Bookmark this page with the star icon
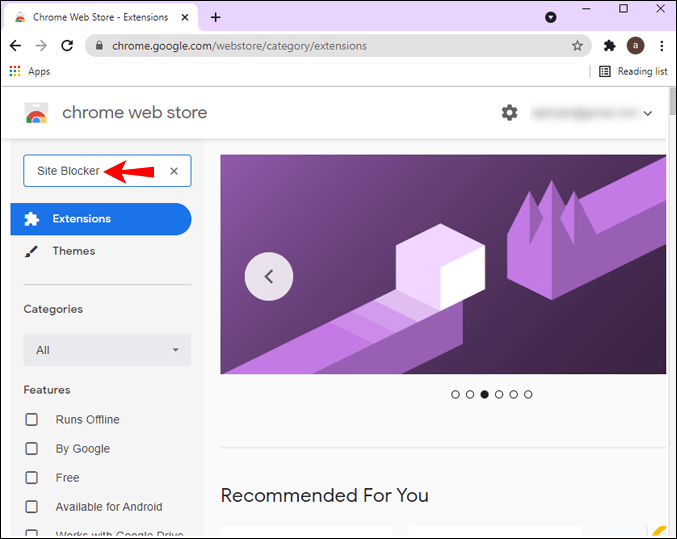677x539 pixels. point(577,45)
